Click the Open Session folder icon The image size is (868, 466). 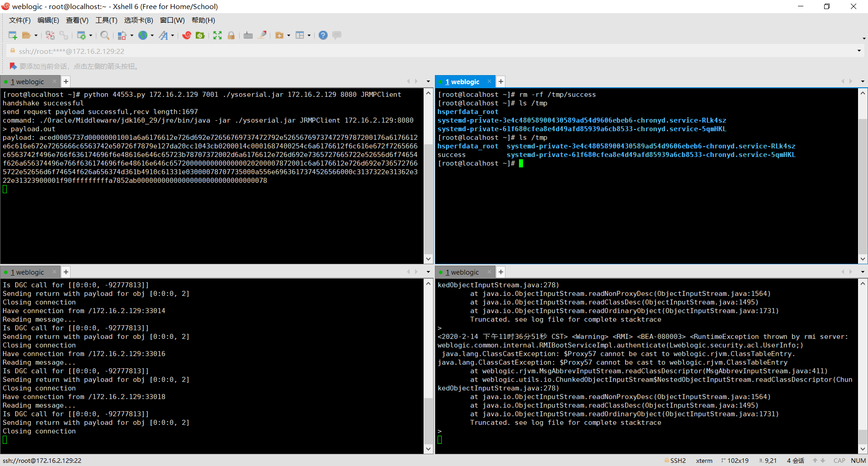(x=27, y=35)
